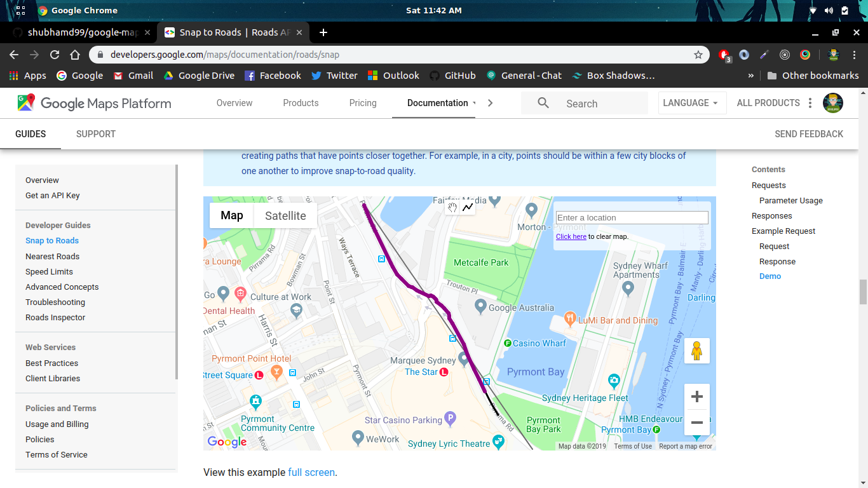Jump to Parameter Usage in contents
This screenshot has height=488, width=868.
[791, 200]
